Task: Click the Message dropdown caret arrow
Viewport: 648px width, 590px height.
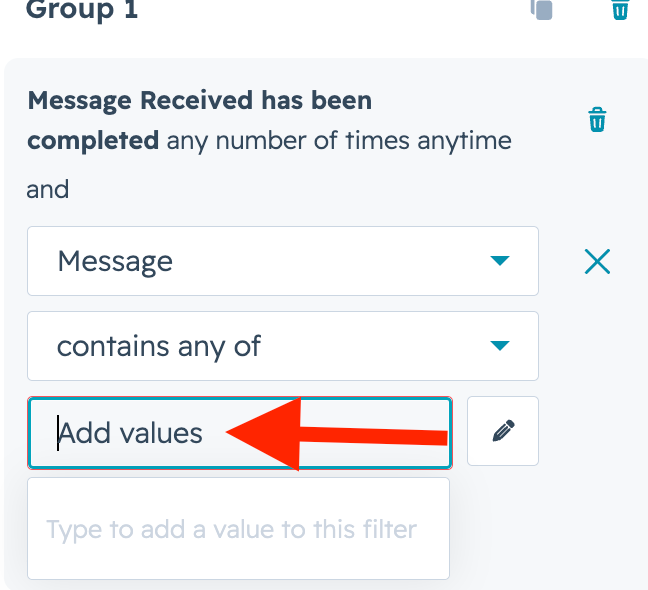Action: pyautogui.click(x=500, y=261)
